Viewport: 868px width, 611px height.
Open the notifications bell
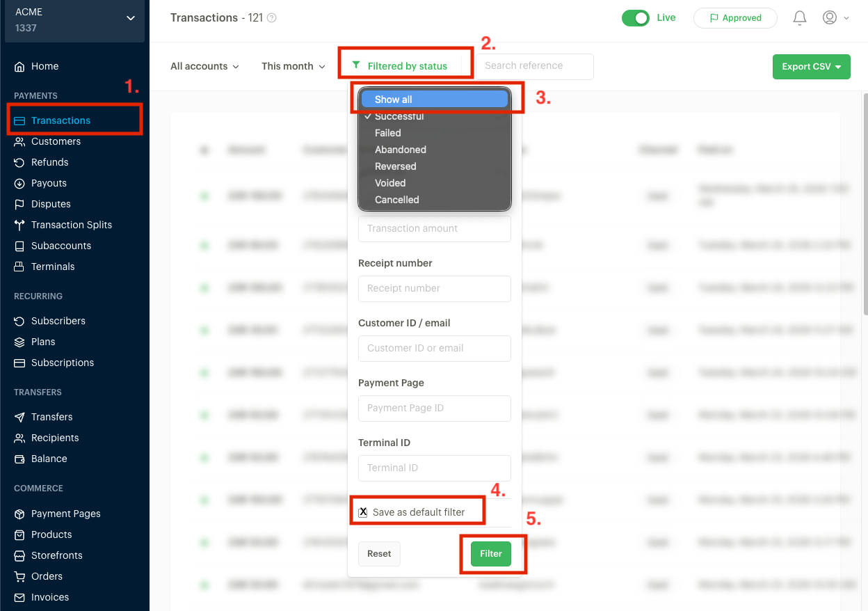coord(799,17)
